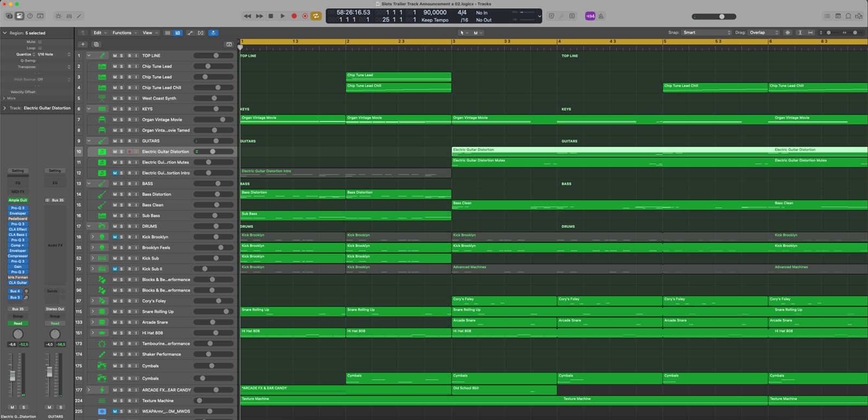Click the Record button

pos(294,16)
